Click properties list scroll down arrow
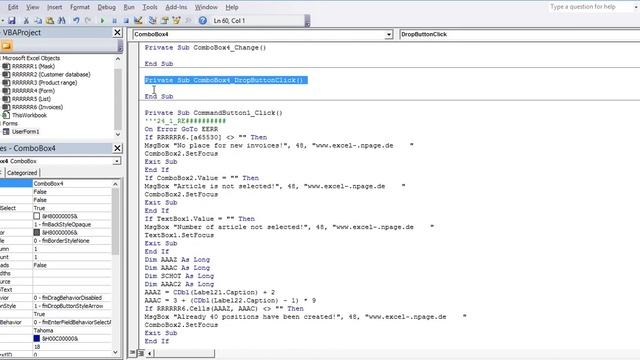Image resolution: width=640 pixels, height=360 pixels. tap(116, 352)
